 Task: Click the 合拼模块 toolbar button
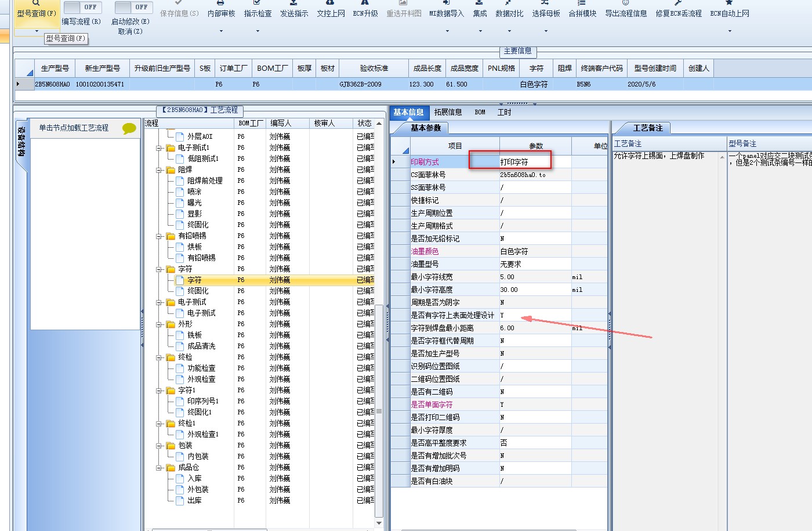click(x=582, y=10)
